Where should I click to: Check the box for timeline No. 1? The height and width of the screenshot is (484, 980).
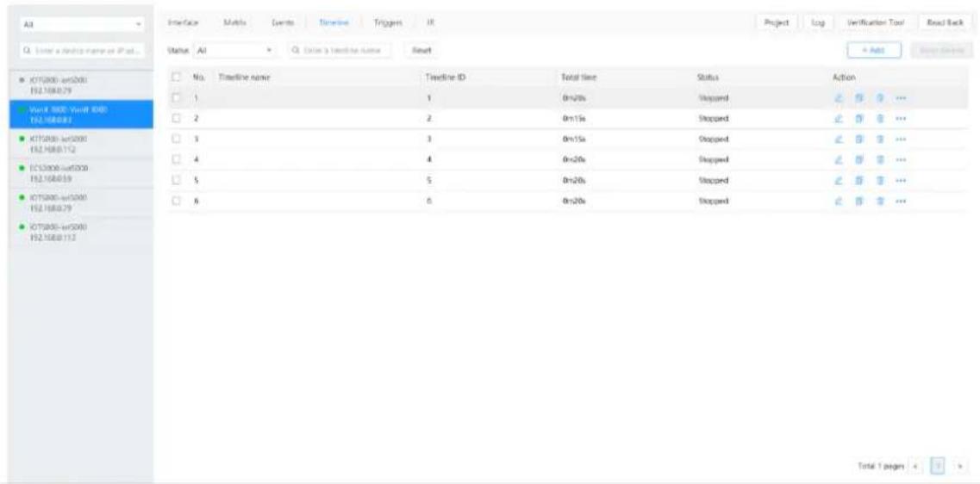[x=176, y=98]
